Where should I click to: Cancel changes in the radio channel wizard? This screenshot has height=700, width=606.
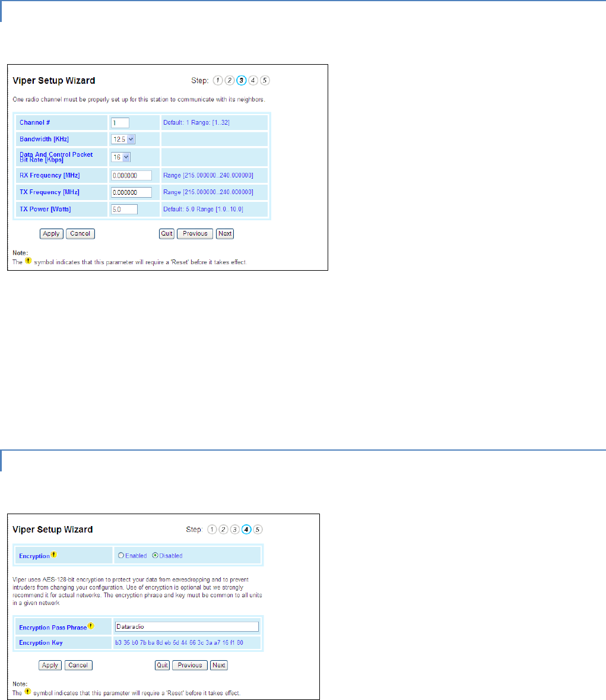[x=80, y=233]
